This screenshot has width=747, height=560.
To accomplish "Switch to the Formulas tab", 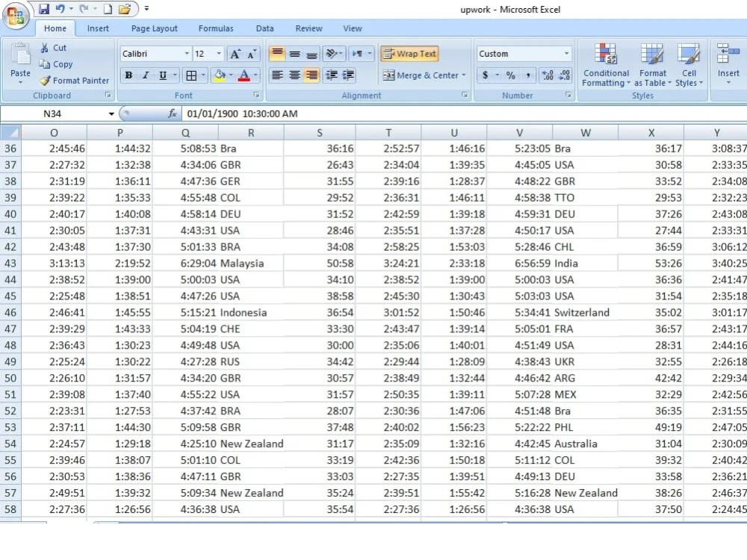I will point(216,28).
